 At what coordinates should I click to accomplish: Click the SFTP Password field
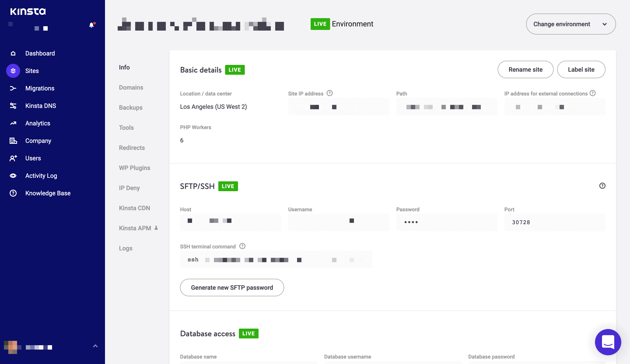point(447,222)
